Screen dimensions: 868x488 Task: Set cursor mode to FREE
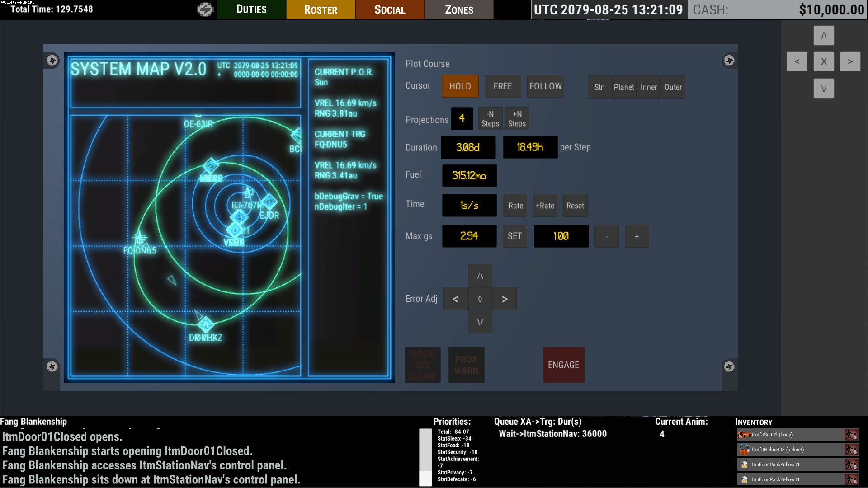point(502,86)
